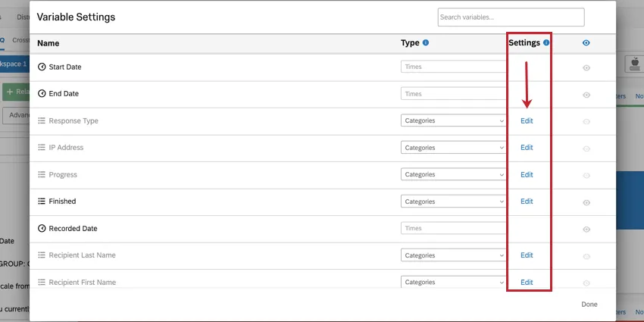
Task: Open the Type dropdown for Response Type
Action: click(453, 120)
